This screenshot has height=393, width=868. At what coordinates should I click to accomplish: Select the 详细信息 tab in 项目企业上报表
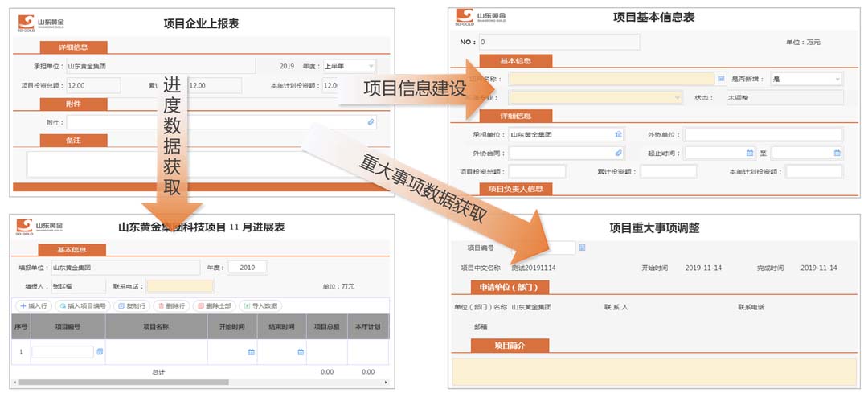[74, 47]
